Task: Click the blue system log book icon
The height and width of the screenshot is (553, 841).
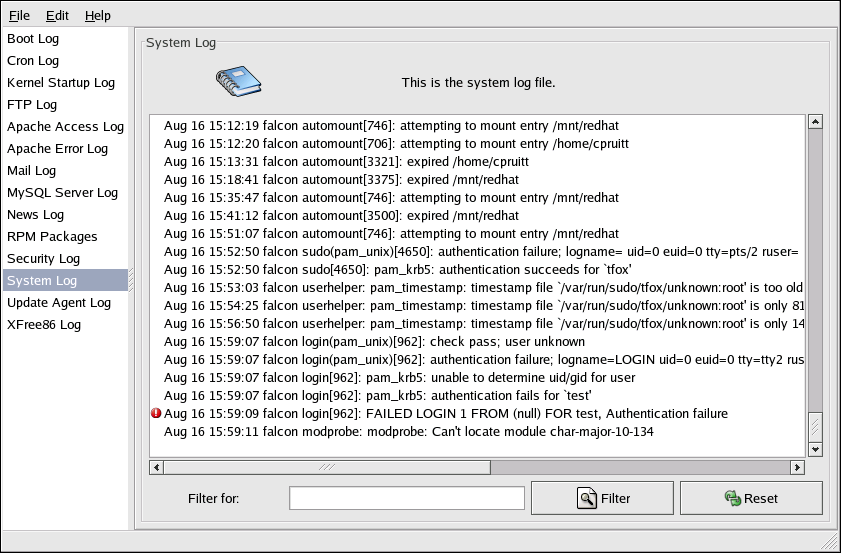Action: tap(236, 82)
